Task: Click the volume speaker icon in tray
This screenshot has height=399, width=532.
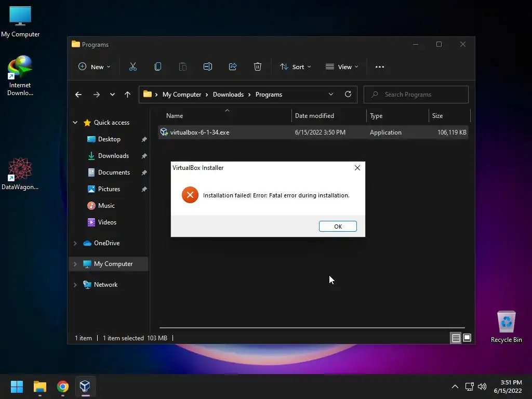Action: pyautogui.click(x=482, y=387)
